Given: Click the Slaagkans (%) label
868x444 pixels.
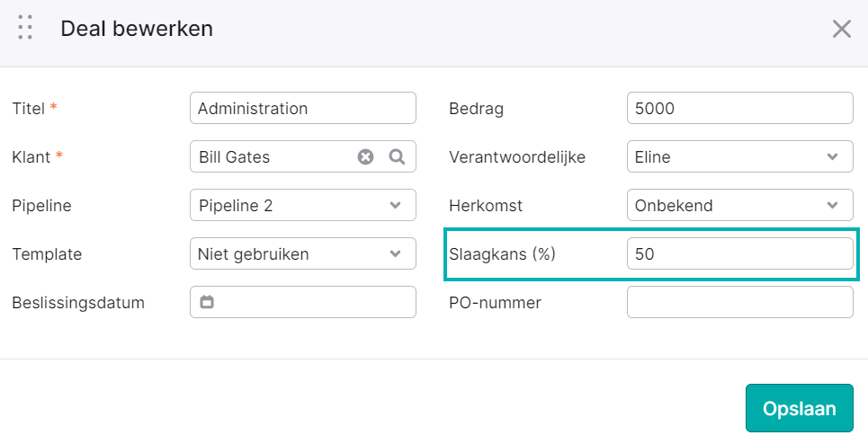Looking at the screenshot, I should click(502, 254).
